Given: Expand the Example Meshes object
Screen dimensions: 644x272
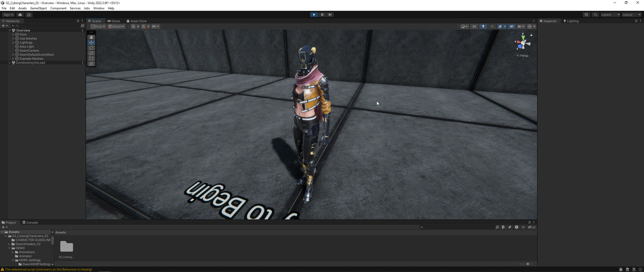Looking at the screenshot, I should [x=13, y=59].
